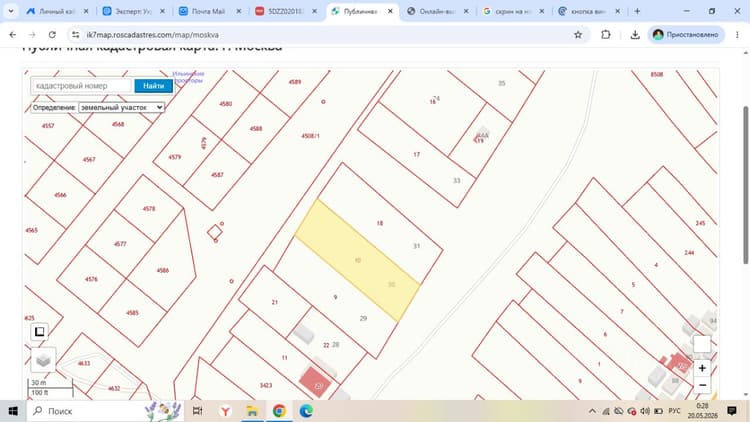This screenshot has height=422, width=750.
Task: Focus the кадастровый номер input field
Action: 81,86
